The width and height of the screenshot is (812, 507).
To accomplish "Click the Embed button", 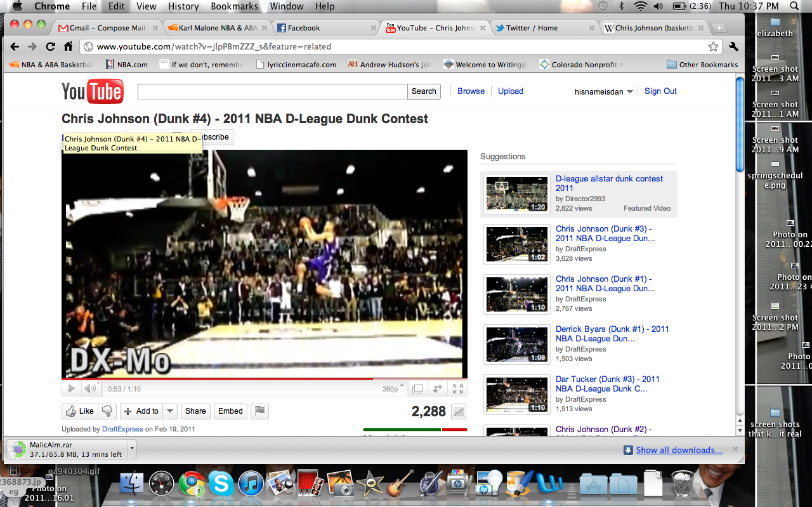I will click(x=230, y=411).
